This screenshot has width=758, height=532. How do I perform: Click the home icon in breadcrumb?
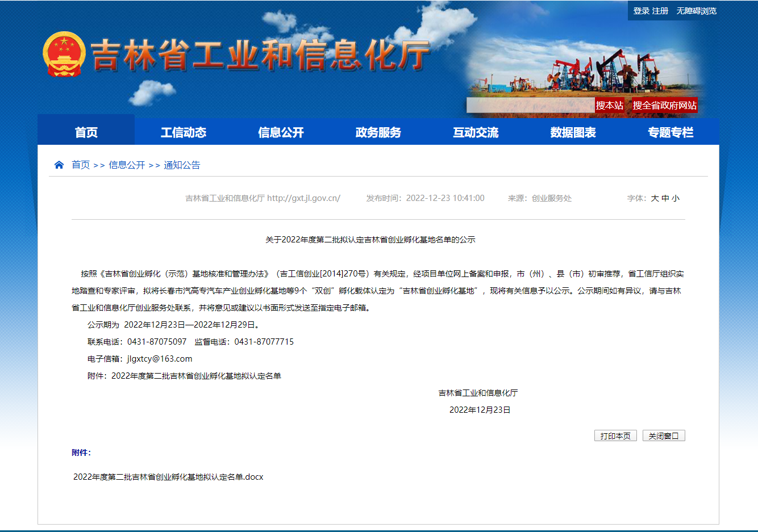pyautogui.click(x=59, y=165)
